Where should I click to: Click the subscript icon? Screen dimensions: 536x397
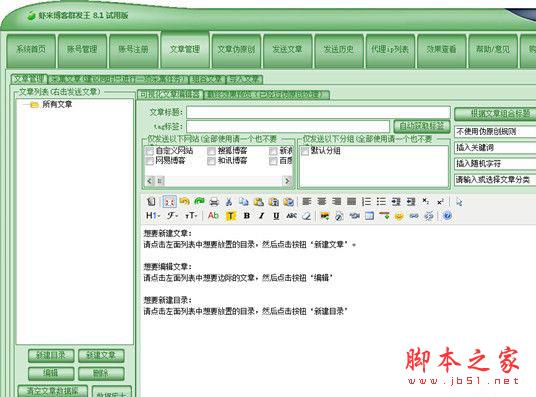tap(426, 201)
